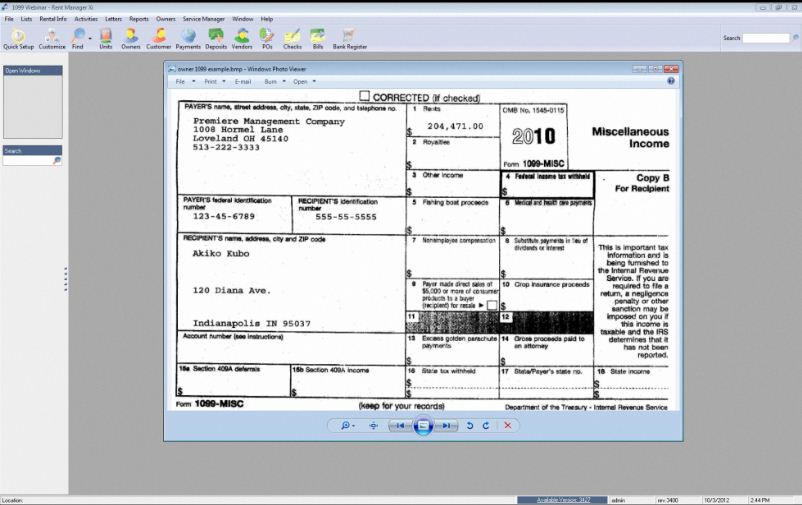The width and height of the screenshot is (802, 505).
Task: Open the Lists menu
Action: pyautogui.click(x=27, y=19)
